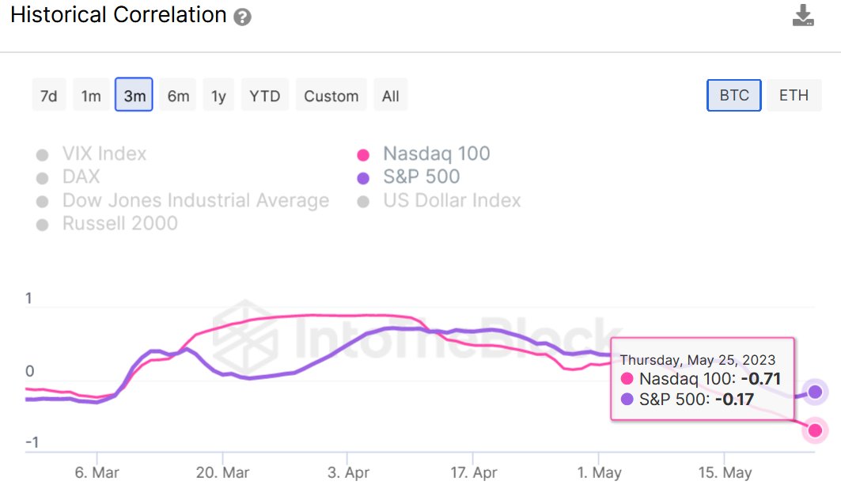The image size is (841, 504).
Task: Toggle the DAX legend item
Action: point(81,177)
